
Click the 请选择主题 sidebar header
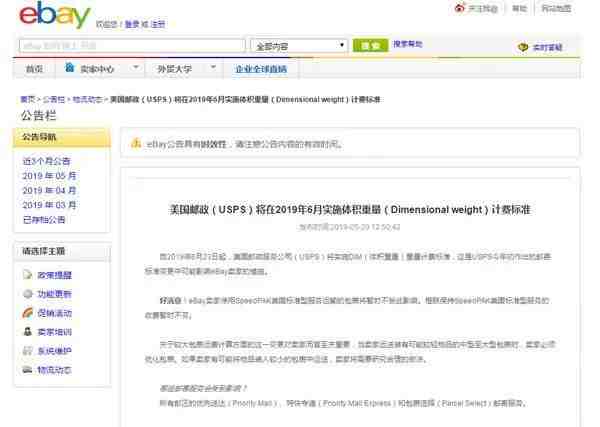(62, 251)
